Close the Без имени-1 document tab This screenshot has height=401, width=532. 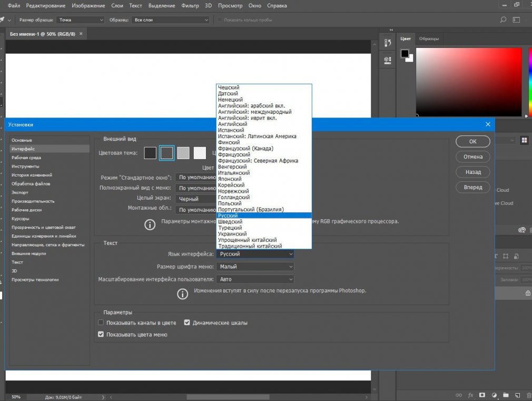(81, 34)
